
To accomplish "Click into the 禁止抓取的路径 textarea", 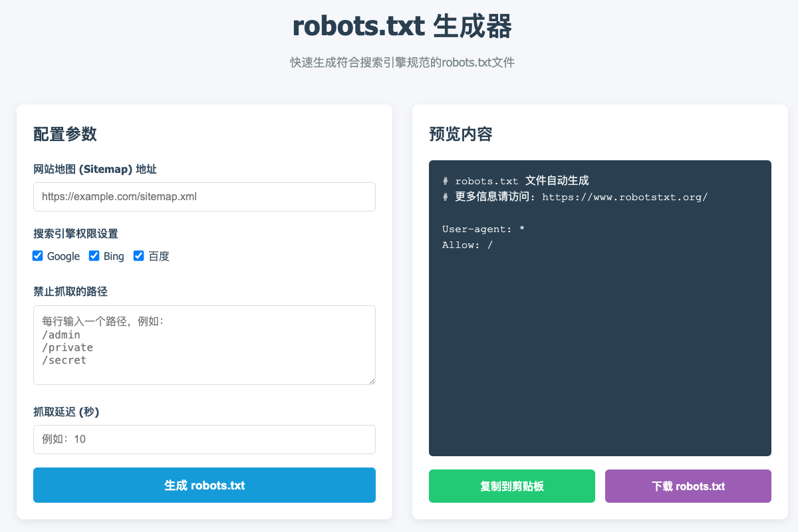I will coord(204,345).
